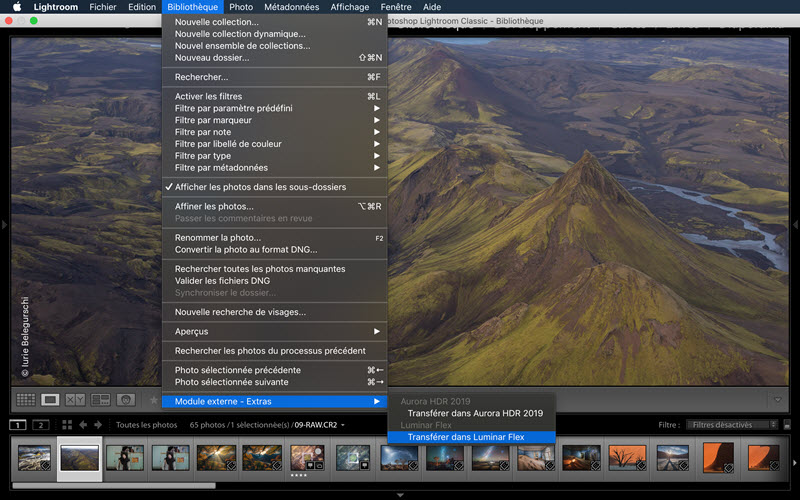Image resolution: width=800 pixels, height=500 pixels.
Task: Select the Loupe view icon
Action: coord(50,399)
